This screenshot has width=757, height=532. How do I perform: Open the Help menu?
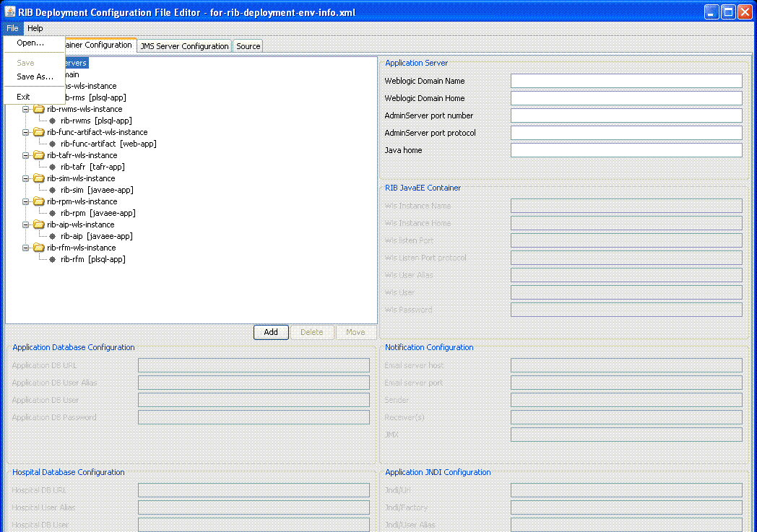(35, 28)
